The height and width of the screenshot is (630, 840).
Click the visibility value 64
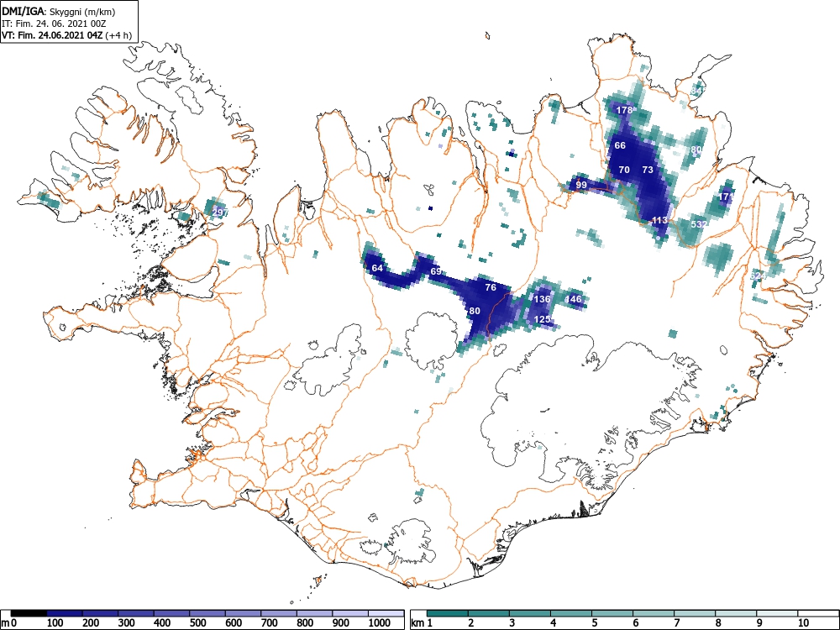click(377, 269)
